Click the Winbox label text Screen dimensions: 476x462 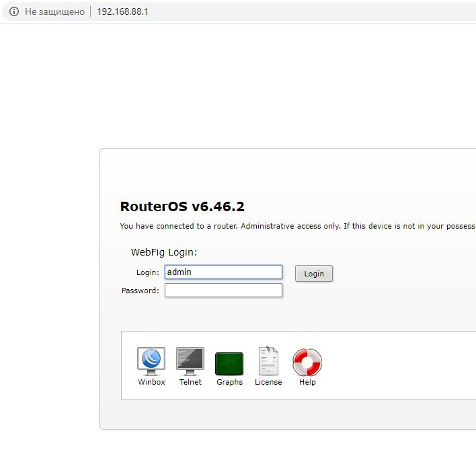(x=151, y=382)
